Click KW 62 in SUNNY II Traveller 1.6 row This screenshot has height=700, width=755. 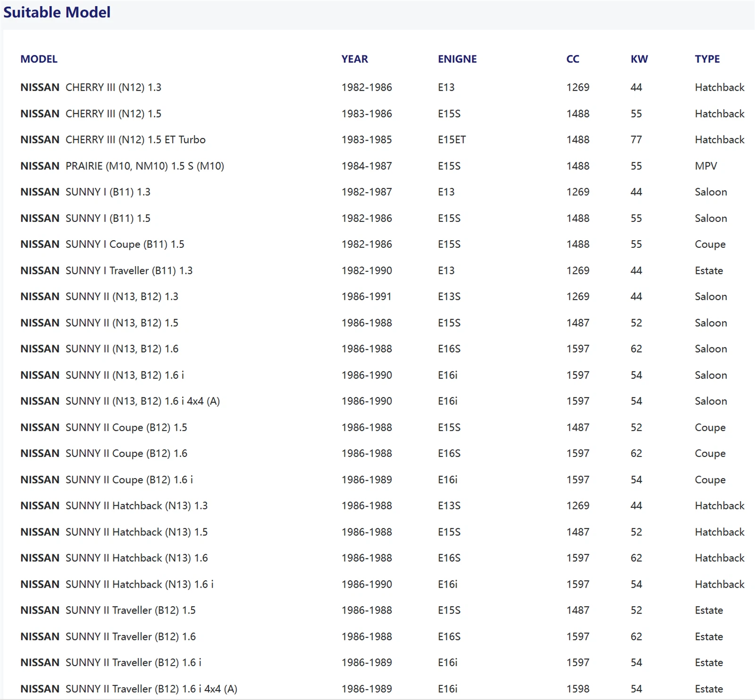coord(636,637)
